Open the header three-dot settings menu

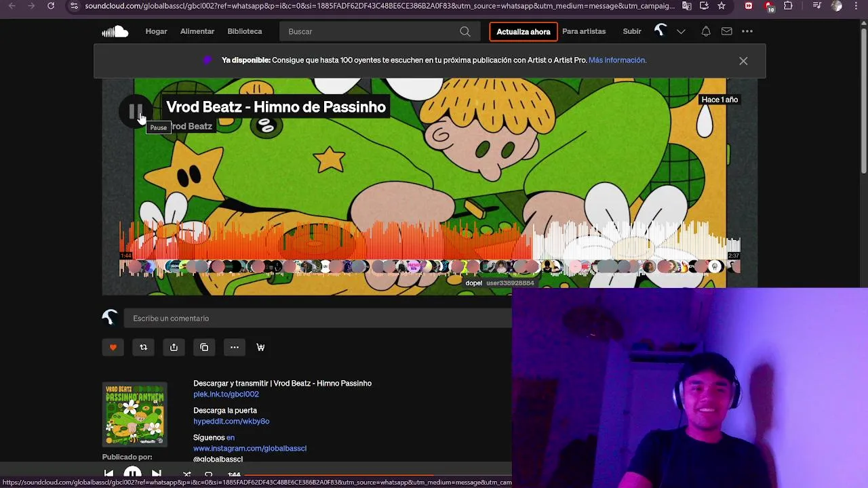click(747, 31)
